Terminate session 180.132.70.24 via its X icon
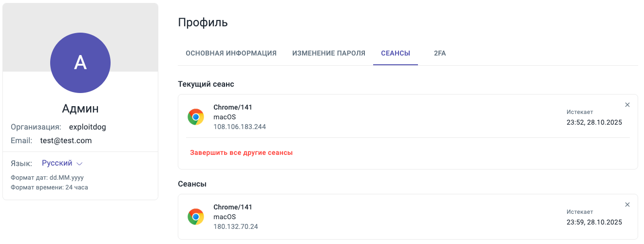Screen dimensions: 644x244 coord(627,205)
